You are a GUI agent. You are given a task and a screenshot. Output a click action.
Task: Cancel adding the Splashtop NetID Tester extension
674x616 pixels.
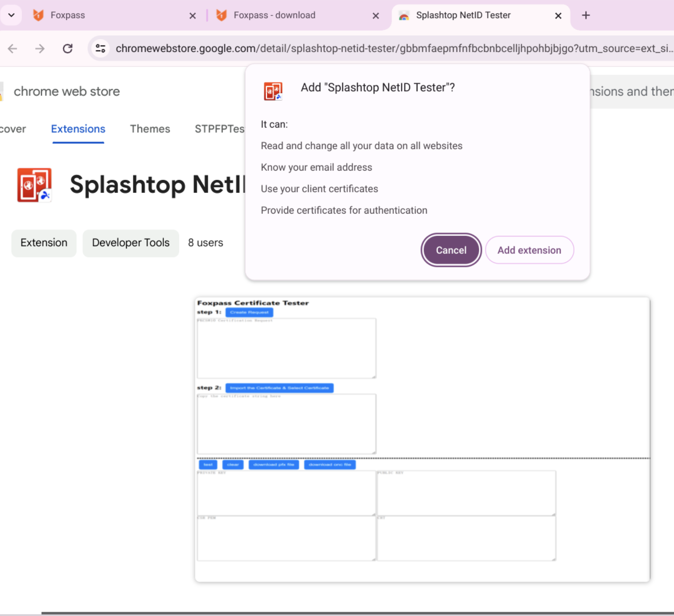pyautogui.click(x=451, y=250)
